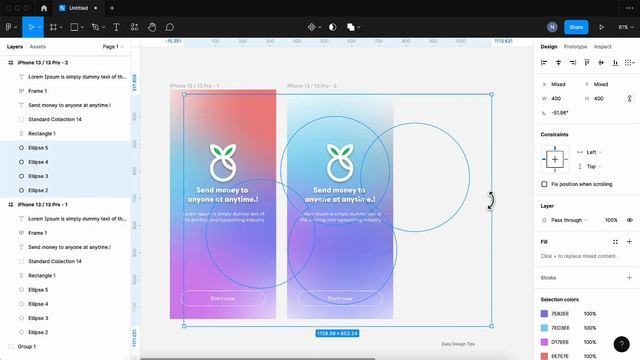Open the distribute spacing dropdown

point(630,62)
